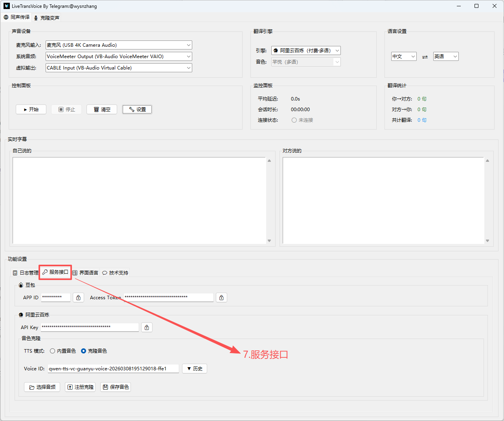Screen dimensions: 504x421
Task: Open the 系统音频 device dropdown
Action: coord(119,57)
